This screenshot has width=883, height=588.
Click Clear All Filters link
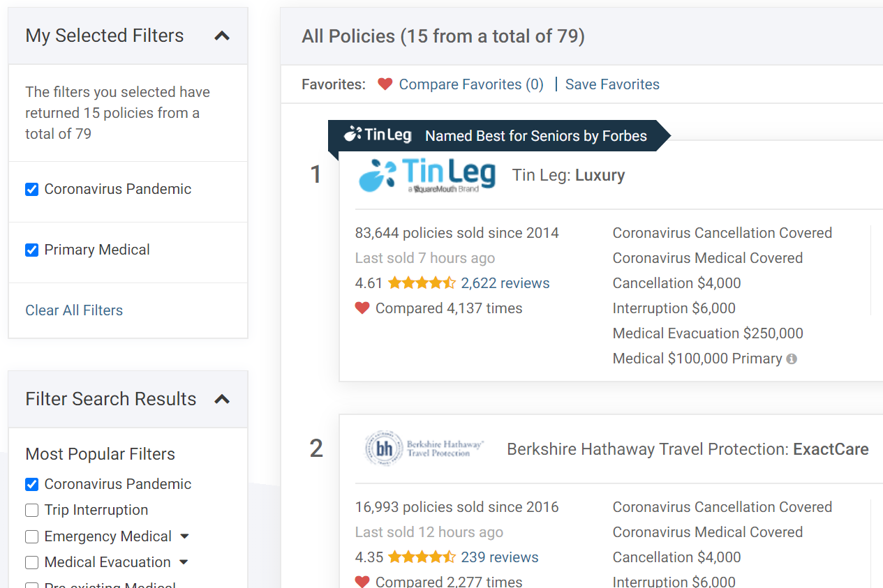pyautogui.click(x=74, y=310)
